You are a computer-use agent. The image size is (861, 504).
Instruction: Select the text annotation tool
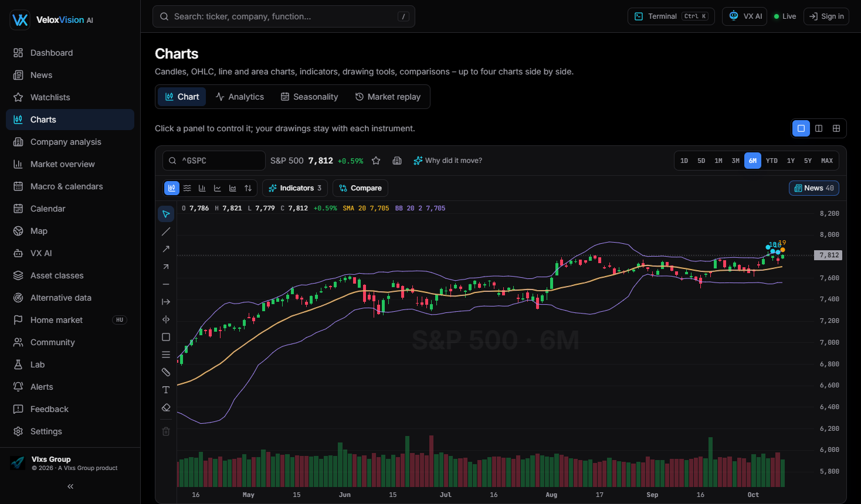[166, 390]
